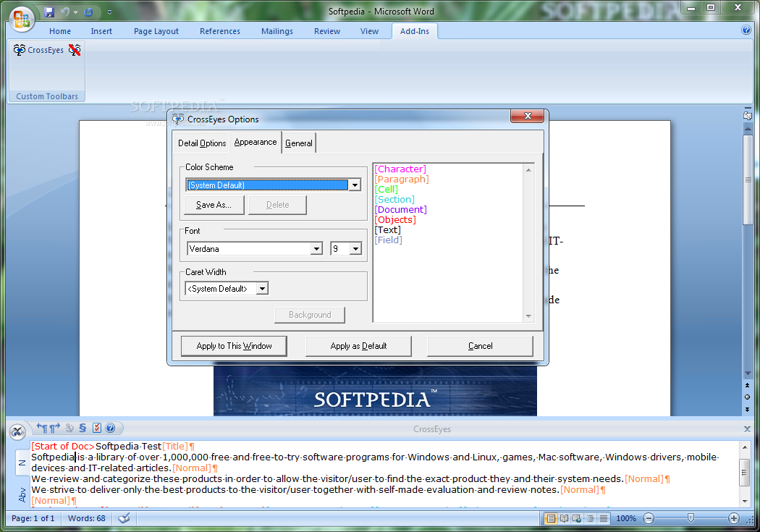Click Apply to This Window button

pos(234,346)
